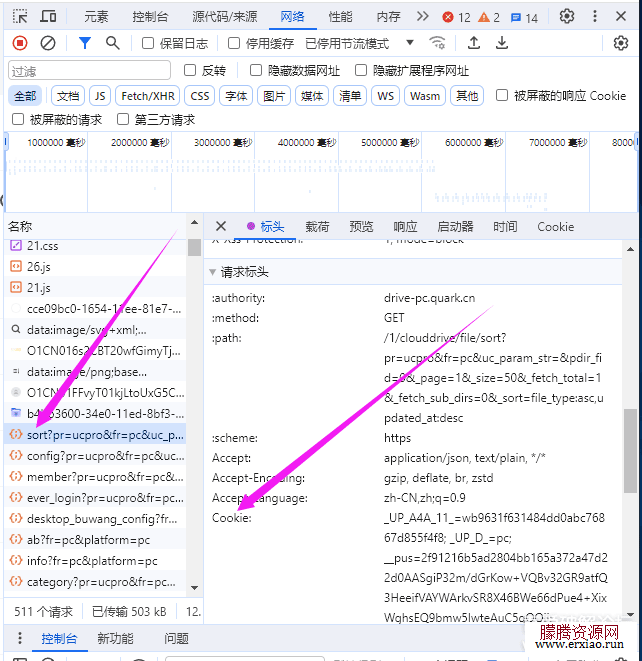Filter by 全部 request type
The width and height of the screenshot is (642, 661).
[25, 96]
